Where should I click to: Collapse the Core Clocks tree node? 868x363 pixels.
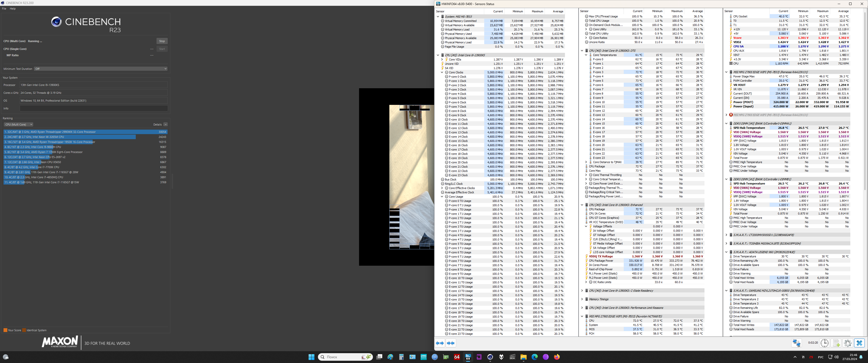click(442, 72)
